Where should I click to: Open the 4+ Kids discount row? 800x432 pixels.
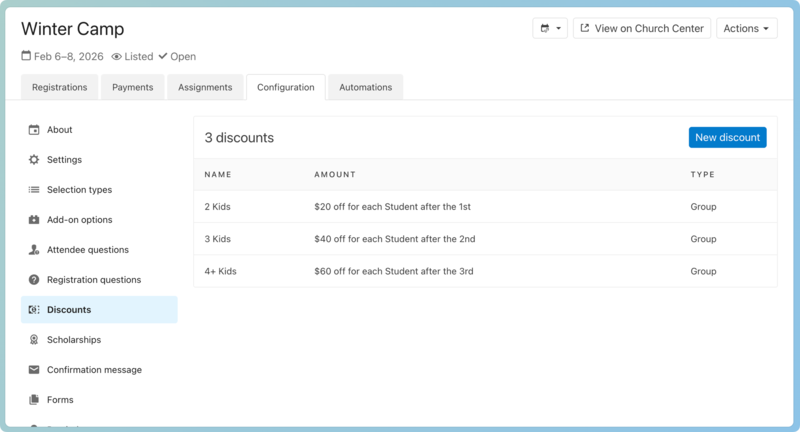pos(221,271)
